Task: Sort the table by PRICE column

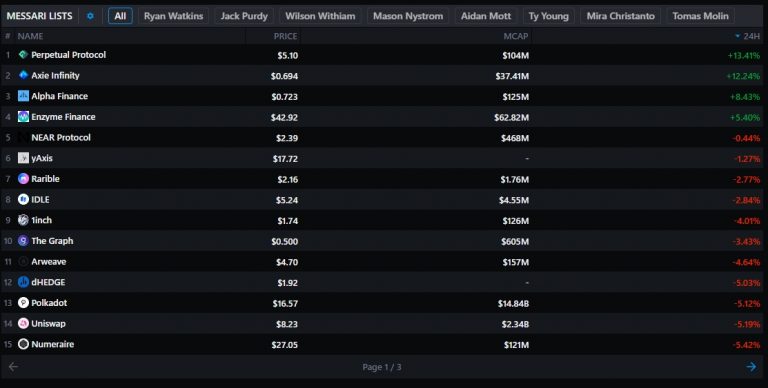Action: click(285, 36)
